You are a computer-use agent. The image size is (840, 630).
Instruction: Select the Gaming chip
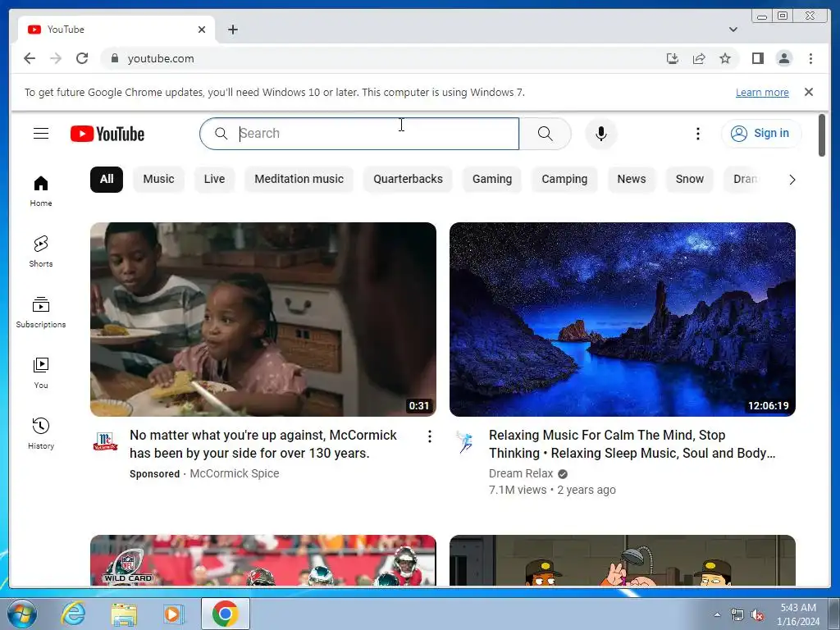pyautogui.click(x=492, y=180)
